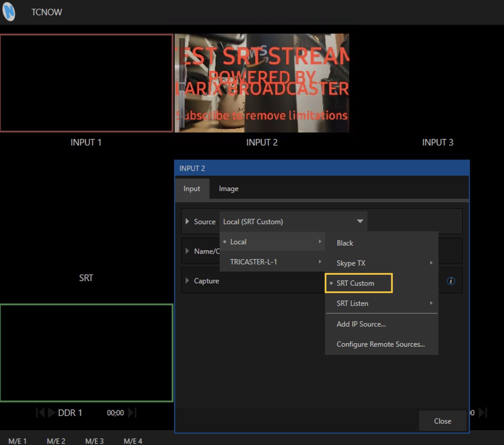Open the TRICASTER-L-1 submenu
The height and width of the screenshot is (445, 504).
point(272,262)
